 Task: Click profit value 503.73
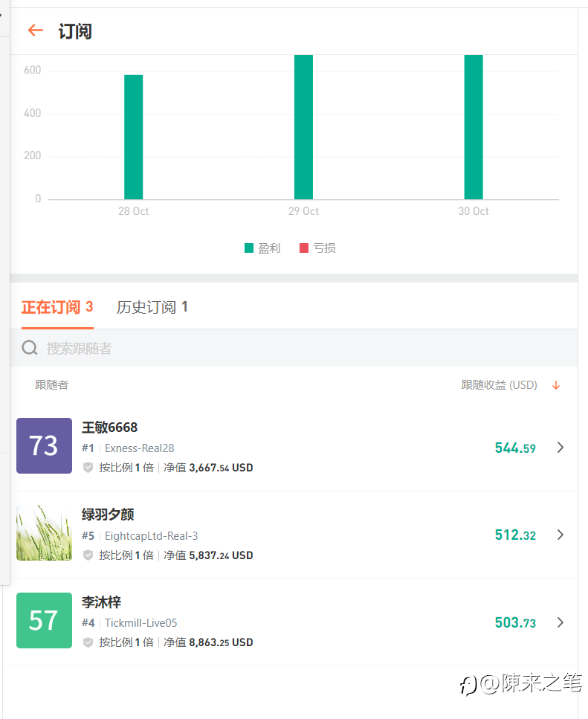[515, 622]
